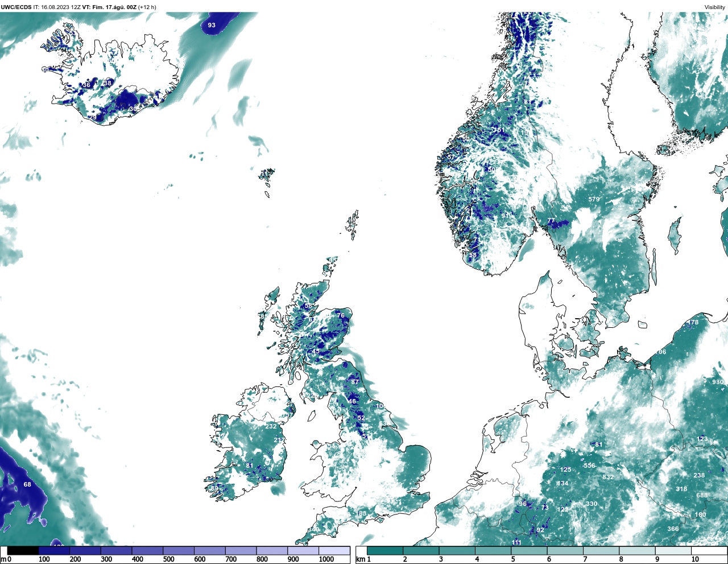This screenshot has height=564, width=728.
Task: Click the '556' value over Germany
Action: 589,466
